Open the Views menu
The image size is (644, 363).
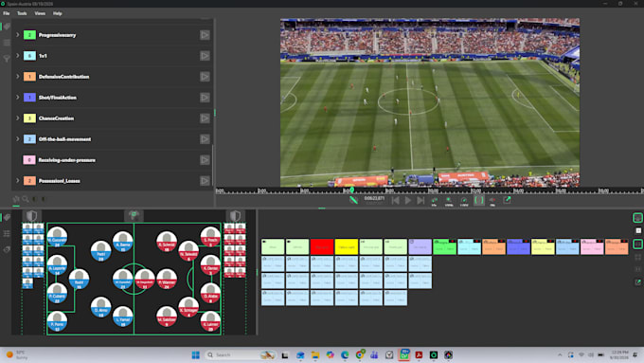click(x=40, y=13)
